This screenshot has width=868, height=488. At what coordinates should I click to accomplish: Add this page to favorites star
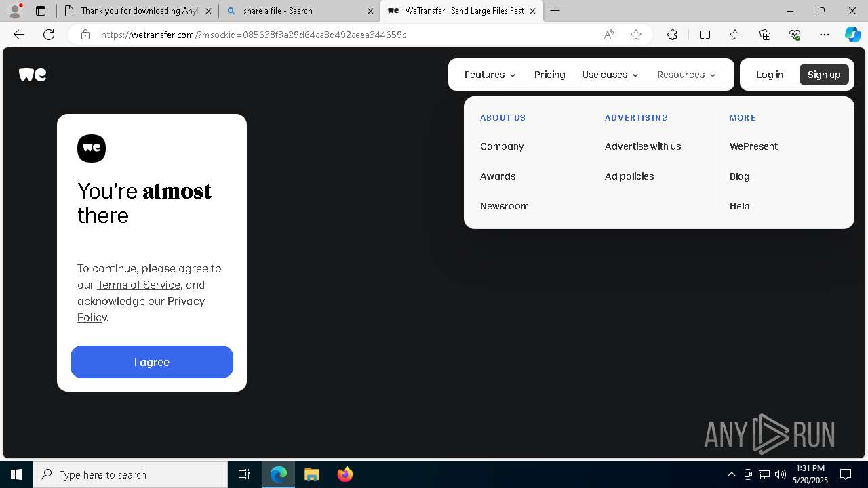pyautogui.click(x=636, y=35)
